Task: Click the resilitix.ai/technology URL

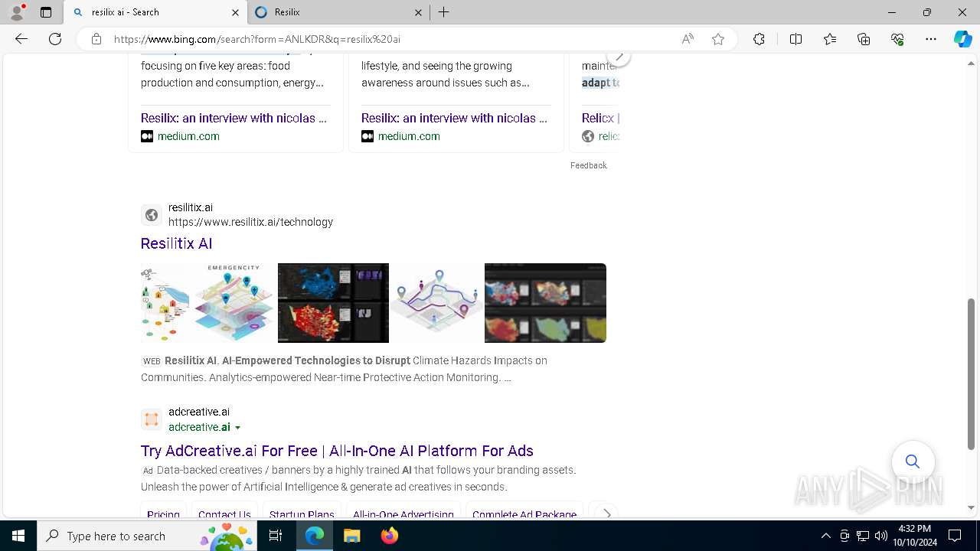Action: 250,222
